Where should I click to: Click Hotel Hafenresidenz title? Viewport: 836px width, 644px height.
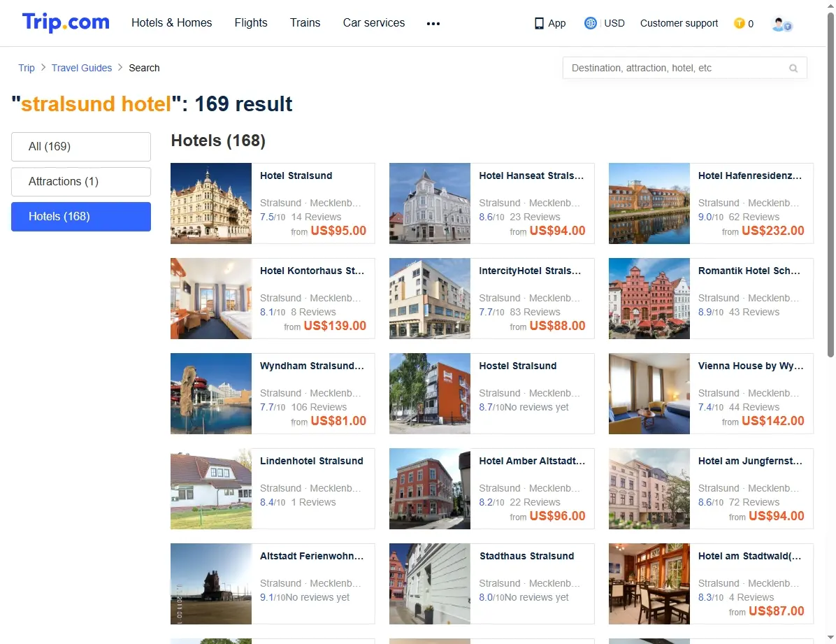coord(749,176)
